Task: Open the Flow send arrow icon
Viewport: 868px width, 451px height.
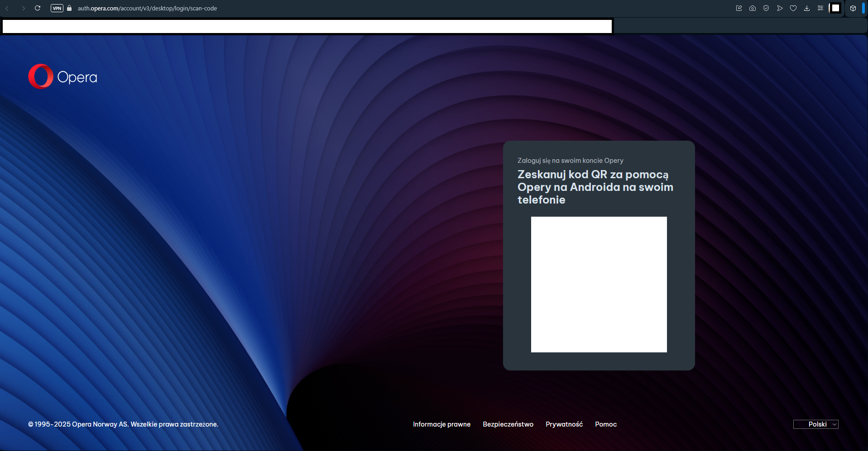Action: click(780, 8)
